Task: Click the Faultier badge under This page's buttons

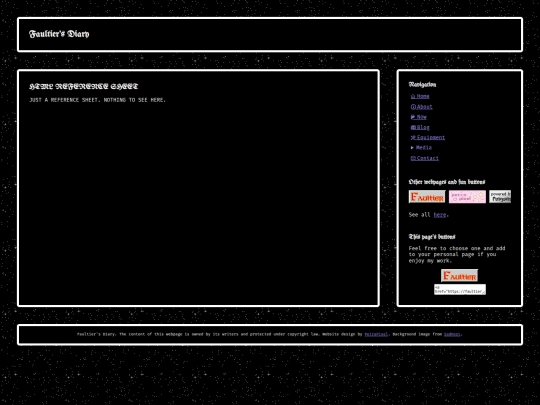Action: (x=459, y=276)
